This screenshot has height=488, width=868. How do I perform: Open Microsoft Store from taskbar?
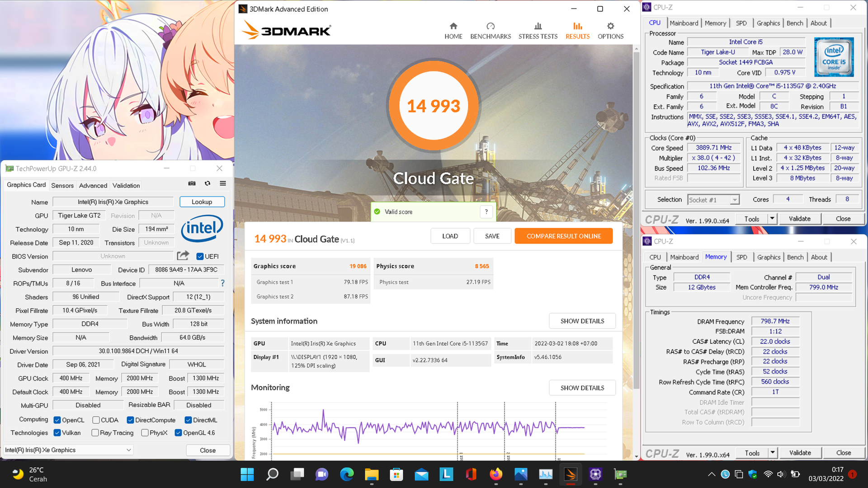tap(396, 474)
